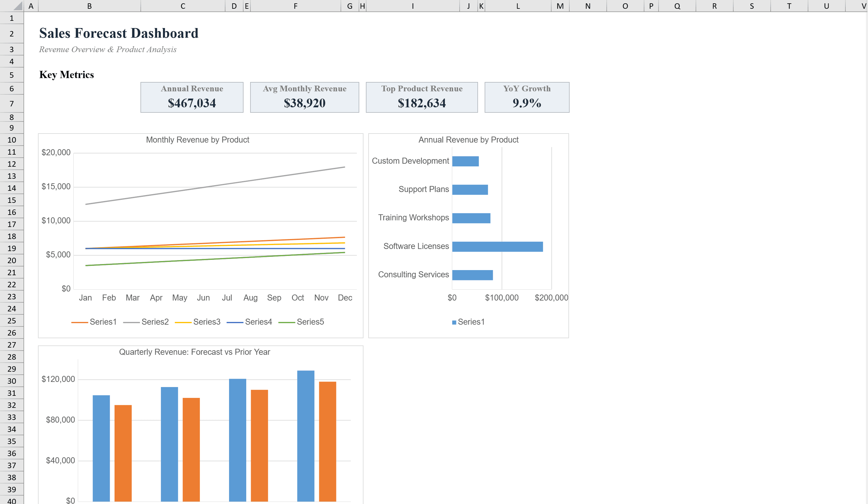Select the Series2 legend entry
Screen dimensions: 868x504
click(x=155, y=322)
